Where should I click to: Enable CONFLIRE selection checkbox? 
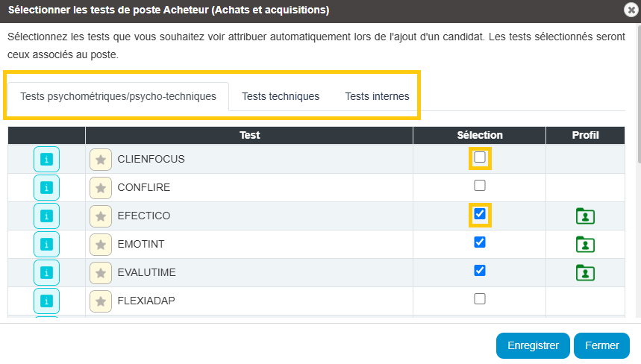tap(480, 186)
